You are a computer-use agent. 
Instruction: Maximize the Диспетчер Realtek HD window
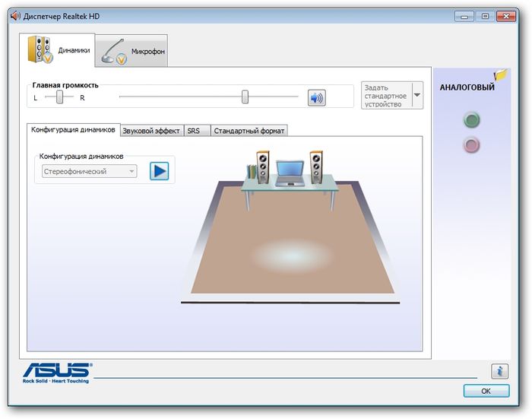coord(485,16)
